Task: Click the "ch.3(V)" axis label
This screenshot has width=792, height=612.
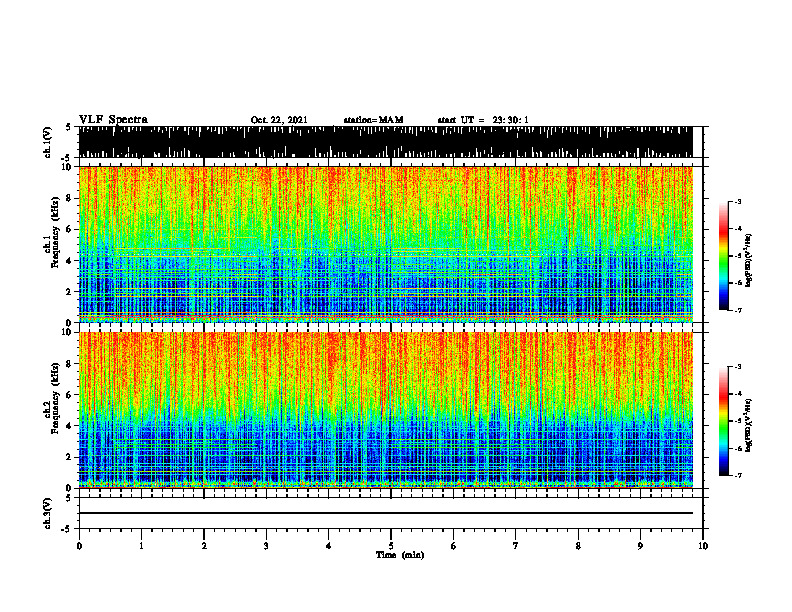Action: click(48, 513)
